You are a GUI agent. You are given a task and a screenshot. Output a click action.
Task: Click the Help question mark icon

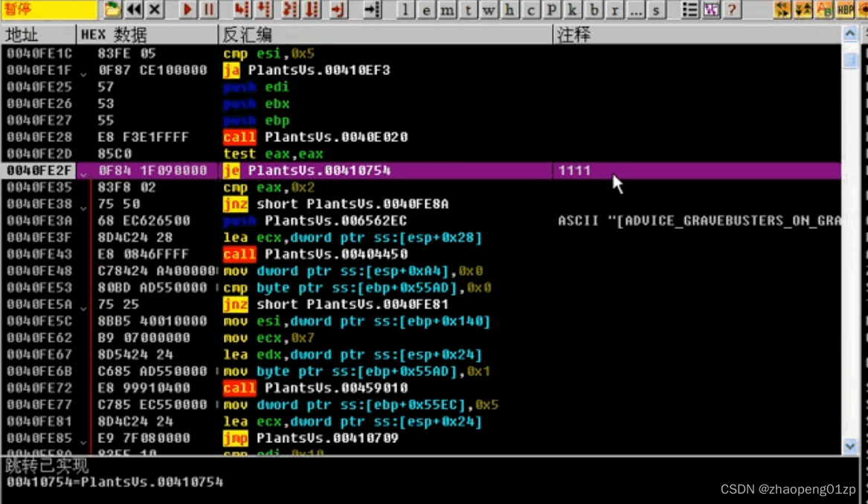(x=732, y=10)
